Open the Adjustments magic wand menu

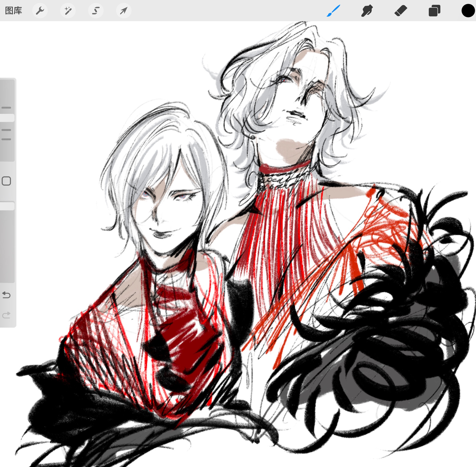[68, 11]
